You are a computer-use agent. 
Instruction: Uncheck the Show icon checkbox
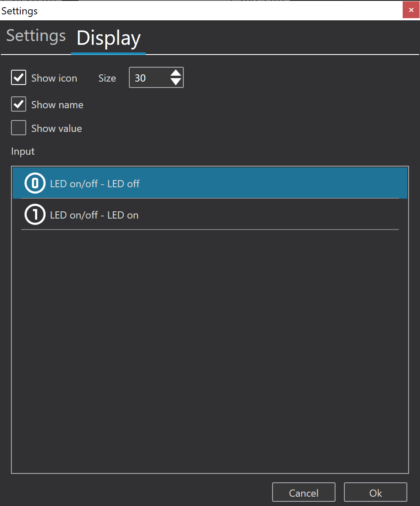(x=19, y=78)
